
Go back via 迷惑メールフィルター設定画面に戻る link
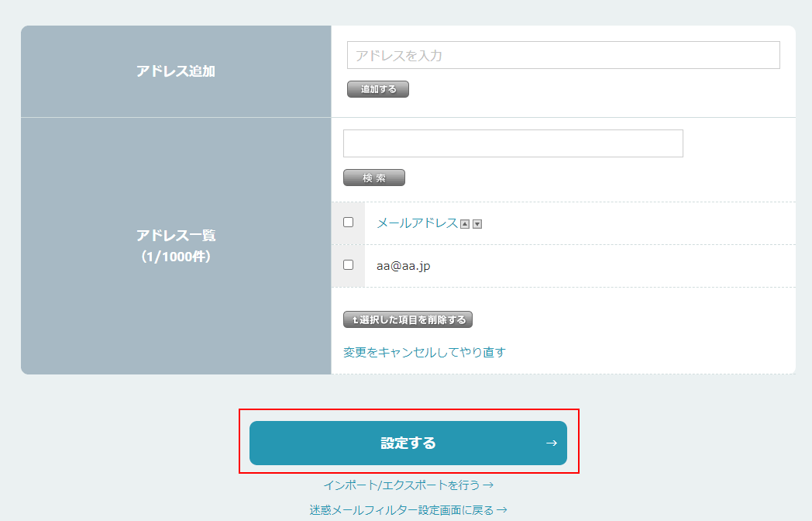402,510
